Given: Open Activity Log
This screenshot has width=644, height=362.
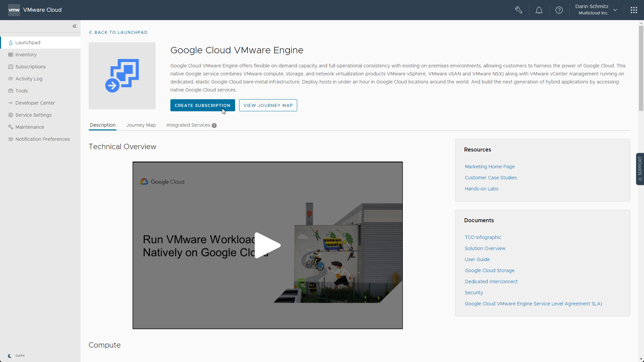Looking at the screenshot, I should 40,79.
